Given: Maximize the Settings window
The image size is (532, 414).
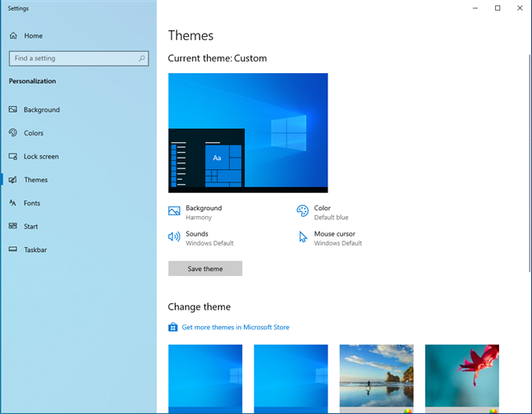Looking at the screenshot, I should (498, 8).
